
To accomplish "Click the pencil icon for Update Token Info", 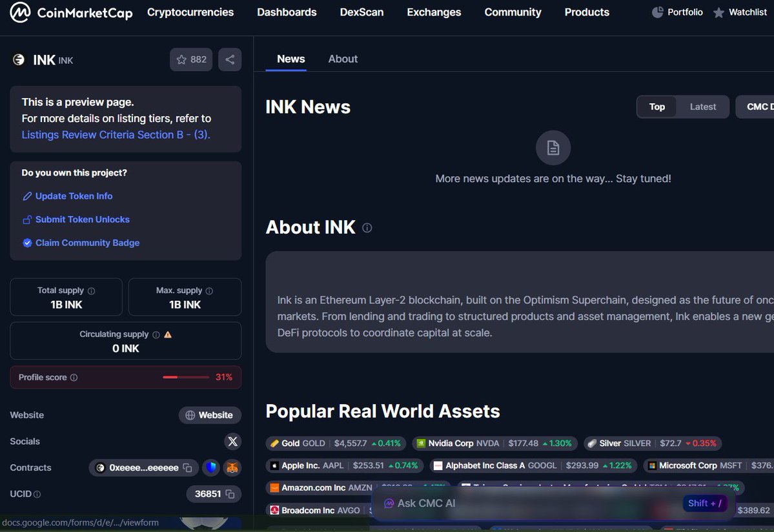I will (x=27, y=196).
